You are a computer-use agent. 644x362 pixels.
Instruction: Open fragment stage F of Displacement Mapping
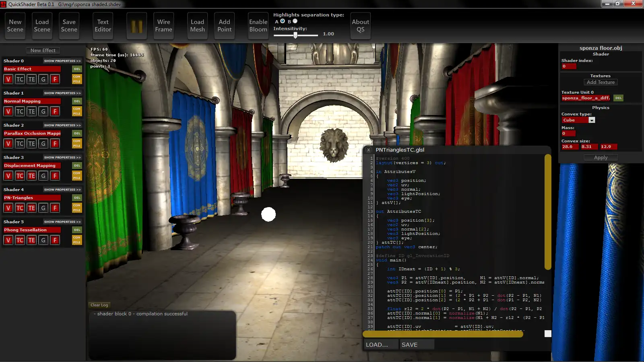coord(55,176)
